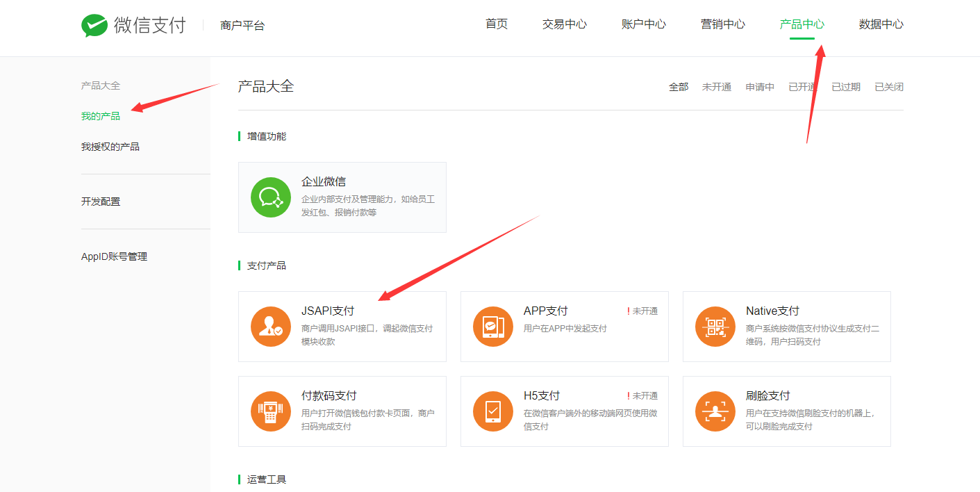
Task: Filter products by 申请中
Action: pyautogui.click(x=760, y=87)
